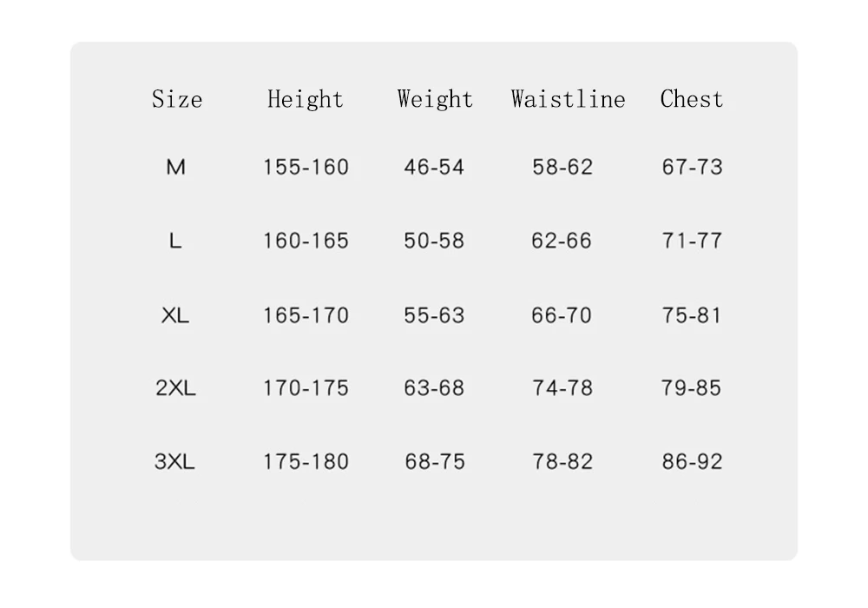868x608 pixels.
Task: Select the 3XL size row label
Action: (x=175, y=461)
